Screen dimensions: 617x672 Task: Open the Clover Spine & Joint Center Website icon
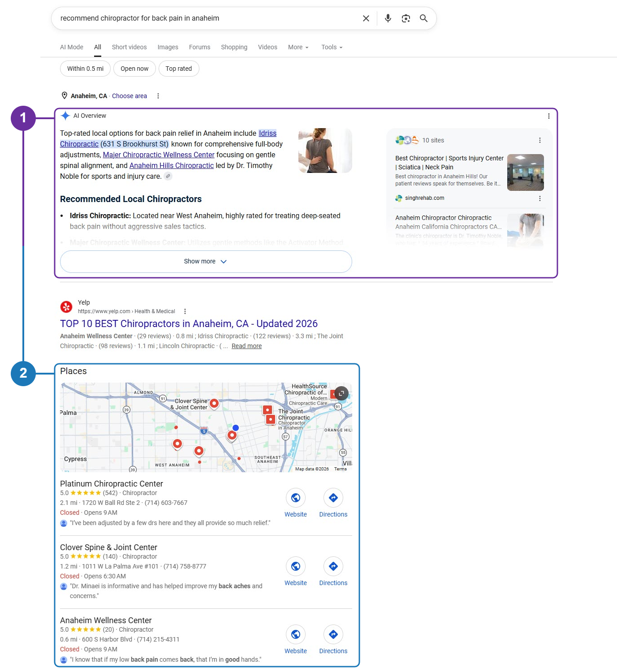[296, 566]
